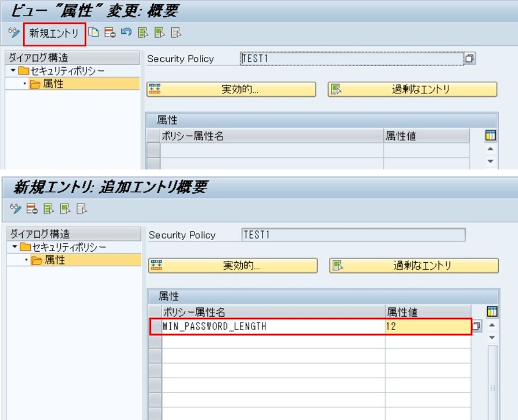Toggle display/change pencil icon in the lower toolbar
518x420 pixels.
point(16,209)
